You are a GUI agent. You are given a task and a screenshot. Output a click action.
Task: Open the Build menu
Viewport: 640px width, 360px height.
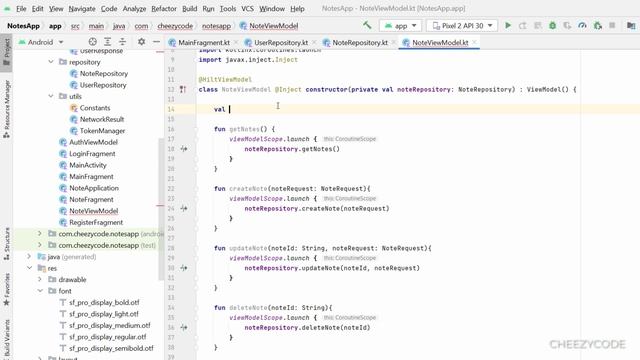(x=189, y=9)
